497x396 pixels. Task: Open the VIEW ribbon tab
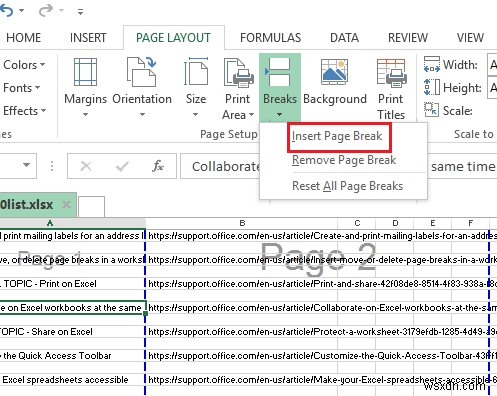coord(470,38)
